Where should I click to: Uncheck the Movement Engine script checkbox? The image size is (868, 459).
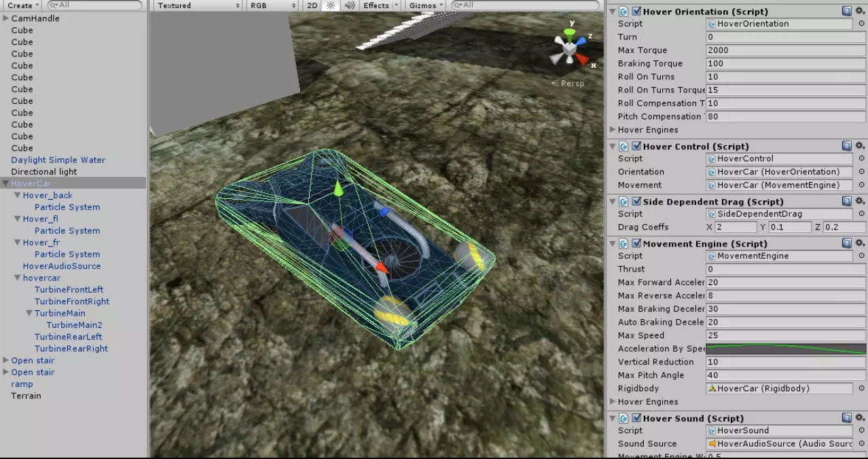[636, 244]
